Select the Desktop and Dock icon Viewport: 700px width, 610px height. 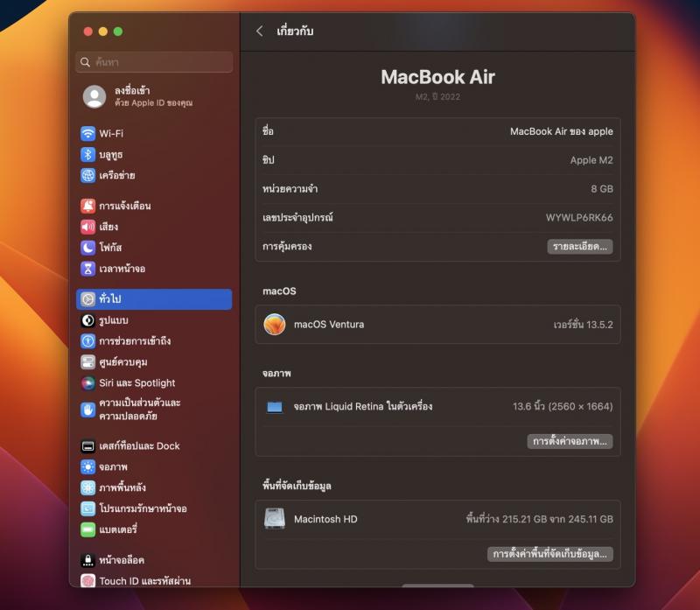(x=88, y=446)
